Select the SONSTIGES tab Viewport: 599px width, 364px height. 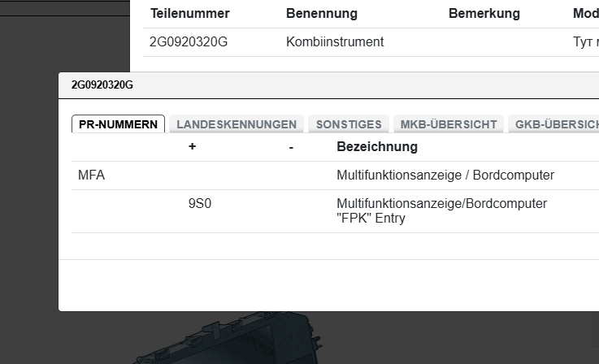[x=349, y=124]
